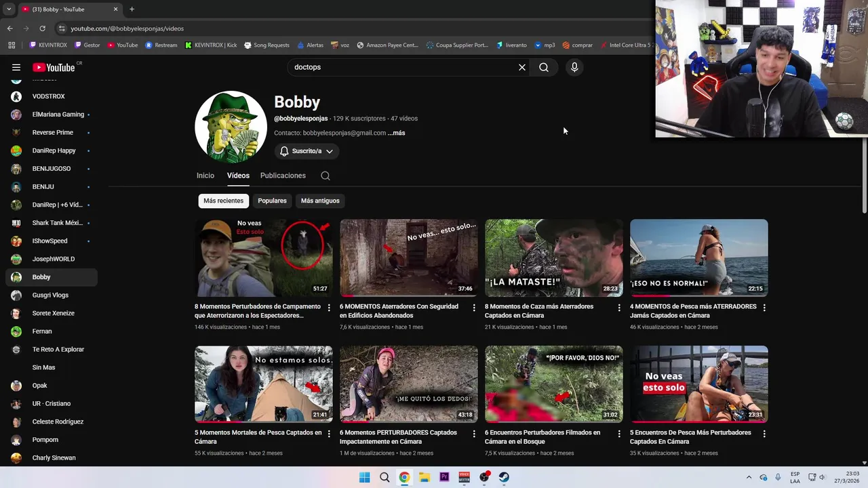This screenshot has width=868, height=488.
Task: Open Shark Tank México subscription
Action: (x=51, y=223)
